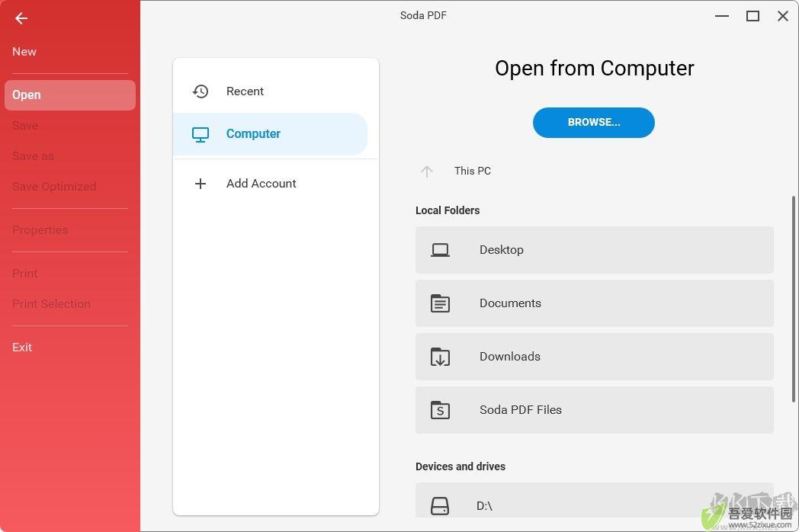Select Open in the file menu
Viewport: 799px width, 532px height.
(x=70, y=95)
